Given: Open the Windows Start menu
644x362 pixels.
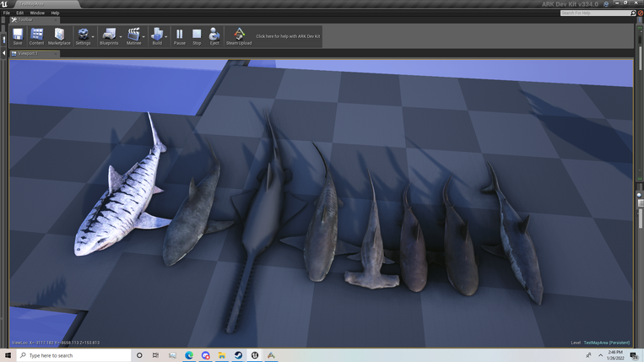Looking at the screenshot, I should click(x=8, y=355).
